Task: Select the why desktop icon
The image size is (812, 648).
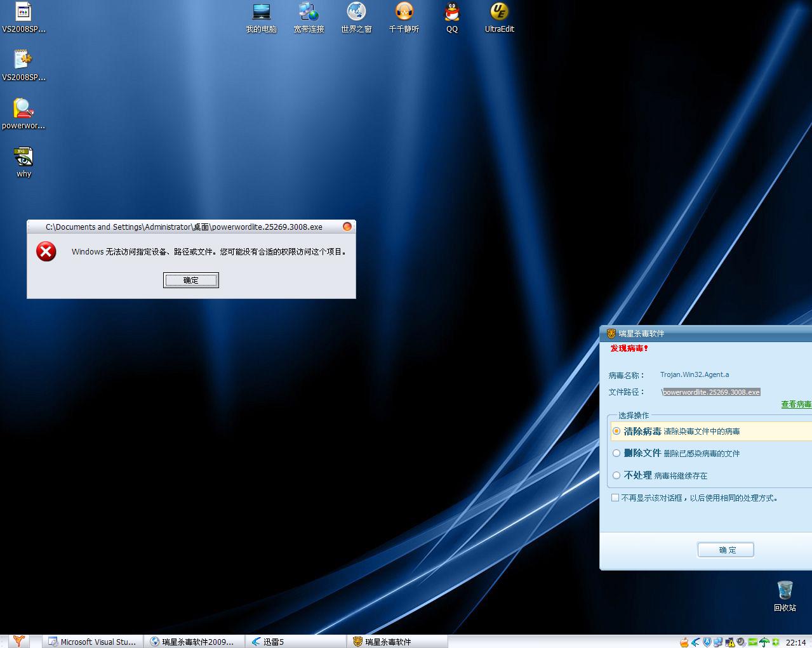Action: click(23, 157)
